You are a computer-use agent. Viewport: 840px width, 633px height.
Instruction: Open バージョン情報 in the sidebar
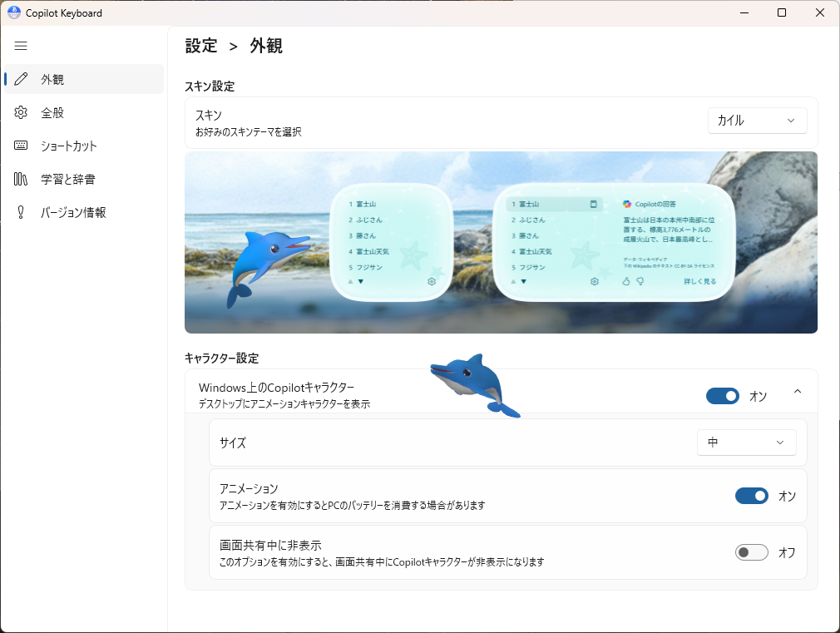pyautogui.click(x=73, y=212)
